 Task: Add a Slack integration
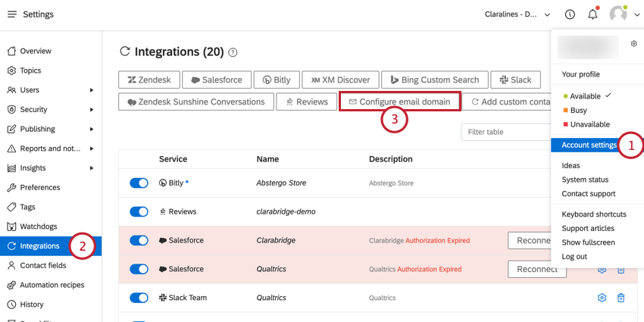click(x=515, y=80)
